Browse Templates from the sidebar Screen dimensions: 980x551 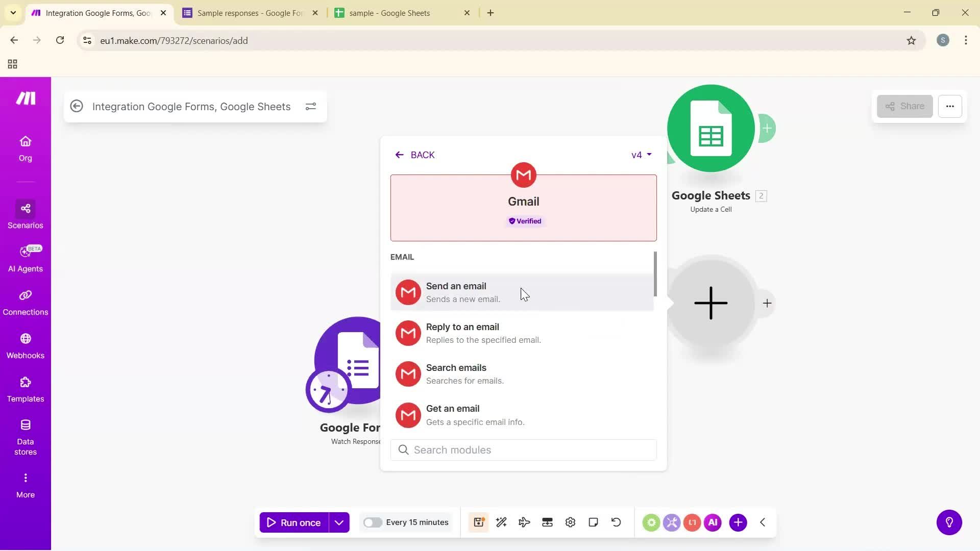tap(25, 389)
